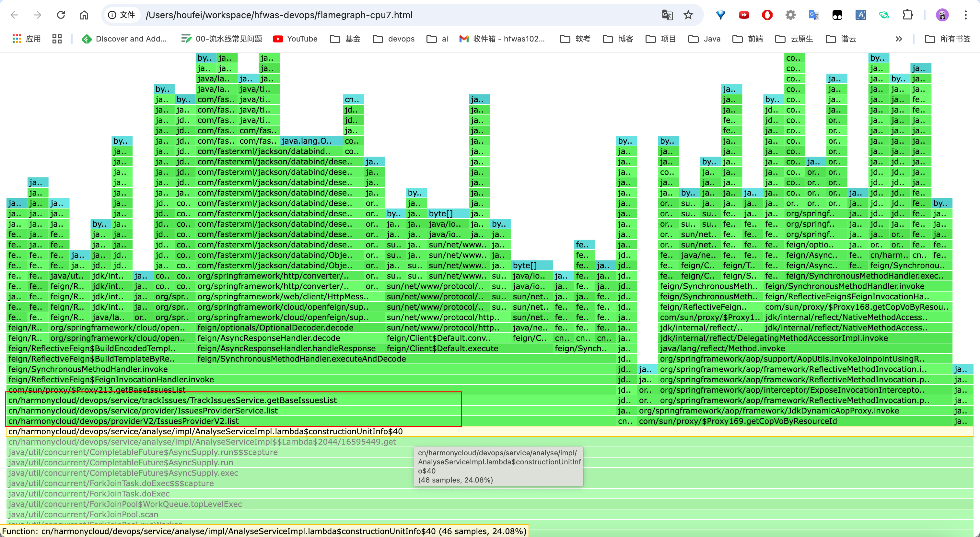Click the browser reload page icon

[x=61, y=15]
